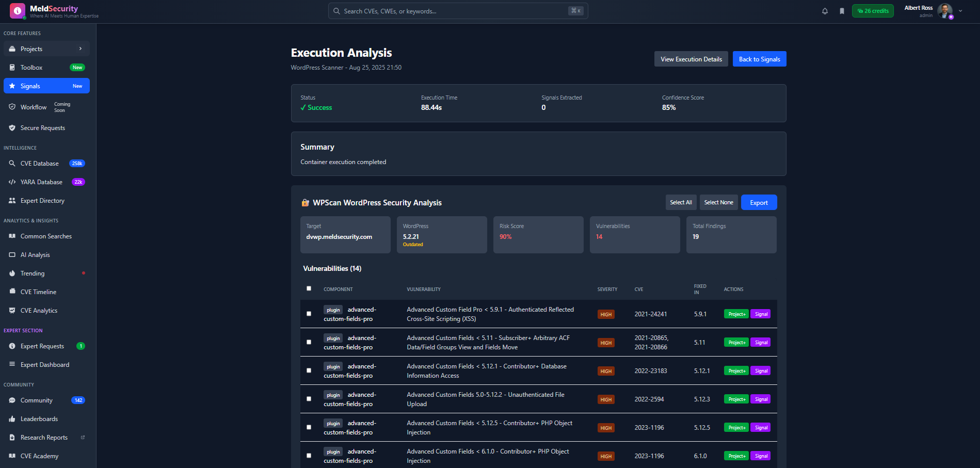Click Leaderboards thumbs-up icon
The image size is (980, 468).
(x=12, y=419)
